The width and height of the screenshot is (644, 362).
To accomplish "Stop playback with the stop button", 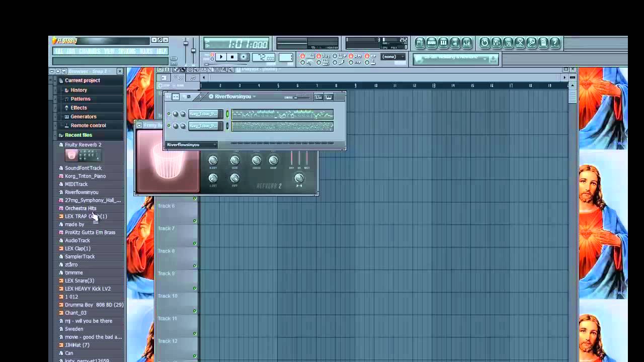I will 232,57.
